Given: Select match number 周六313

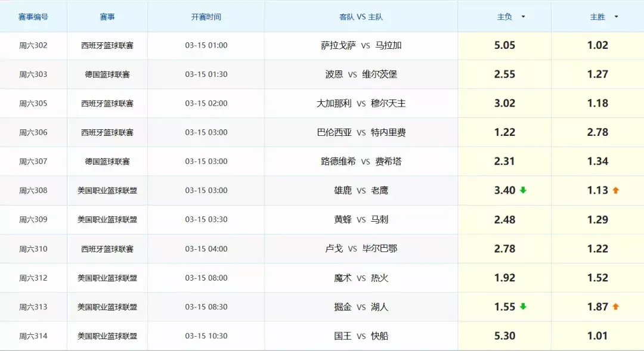Looking at the screenshot, I should [x=33, y=307].
